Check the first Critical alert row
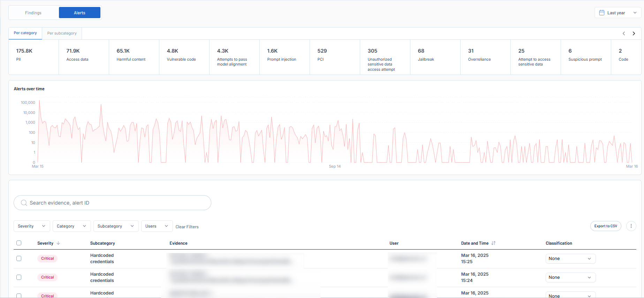This screenshot has height=298, width=644. point(19,259)
